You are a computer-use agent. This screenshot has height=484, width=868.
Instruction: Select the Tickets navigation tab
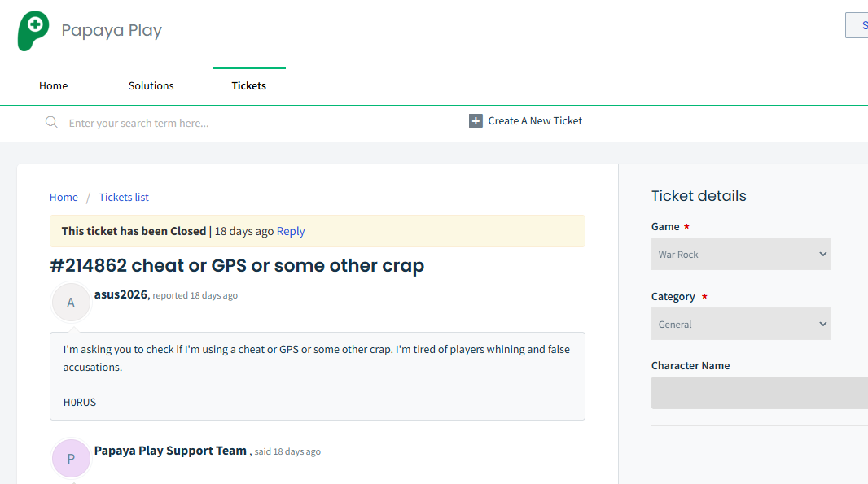(x=248, y=85)
